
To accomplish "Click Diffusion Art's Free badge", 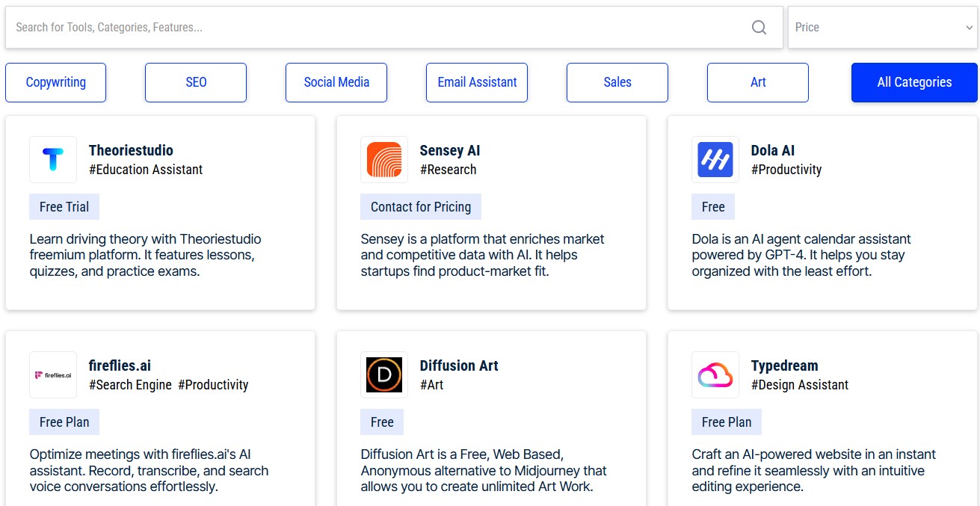I will pos(382,422).
